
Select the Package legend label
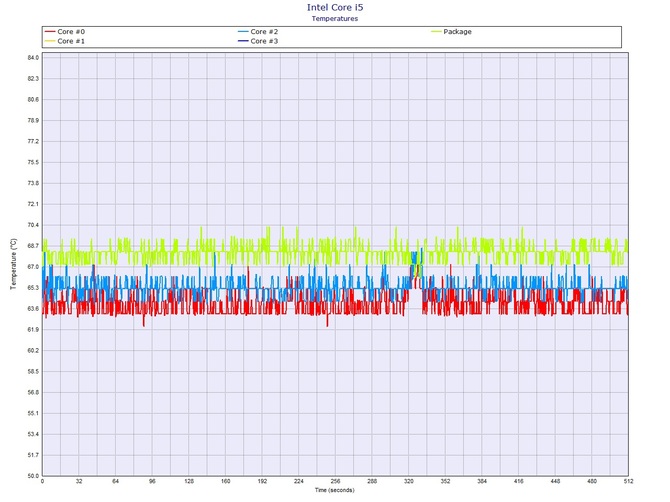point(458,32)
